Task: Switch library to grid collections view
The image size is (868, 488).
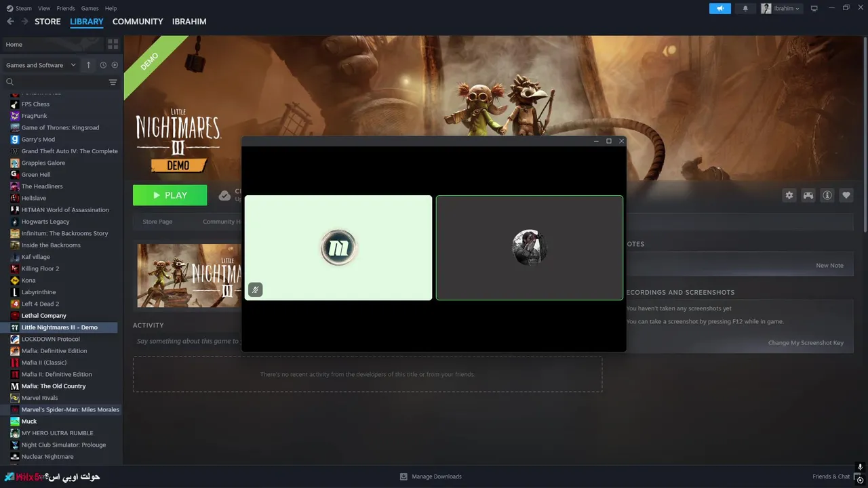Action: [x=113, y=44]
